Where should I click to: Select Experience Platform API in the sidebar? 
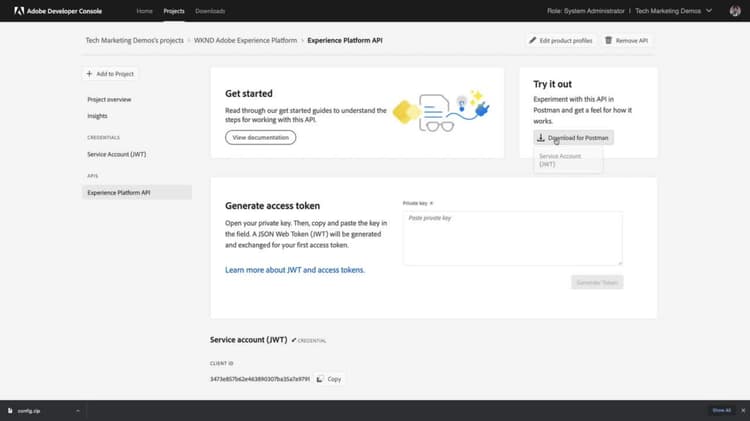click(137, 192)
